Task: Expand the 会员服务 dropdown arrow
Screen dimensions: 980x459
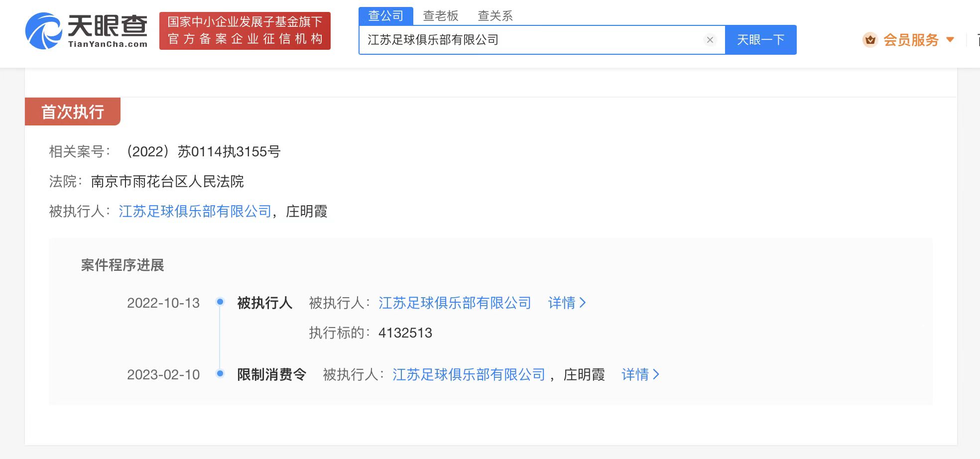Action: click(950, 40)
